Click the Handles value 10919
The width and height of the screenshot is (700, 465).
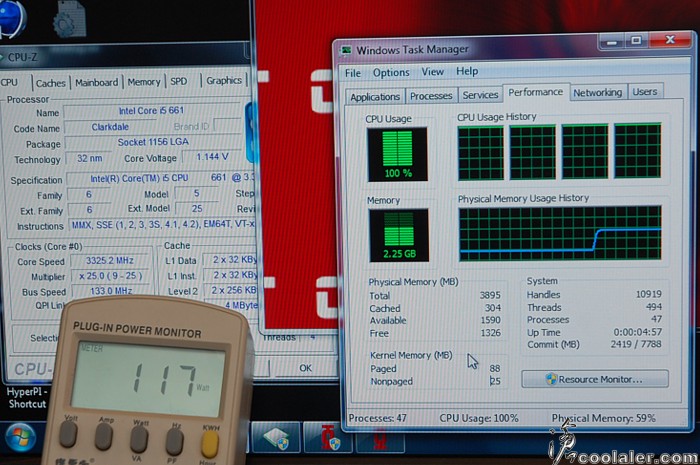pos(649,294)
